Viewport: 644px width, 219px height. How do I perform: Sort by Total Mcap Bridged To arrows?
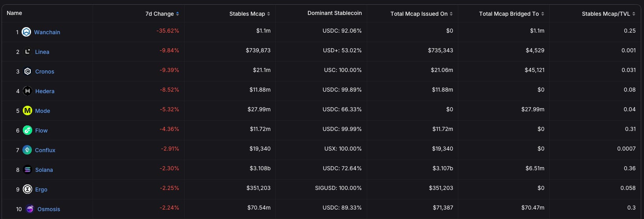pos(543,14)
